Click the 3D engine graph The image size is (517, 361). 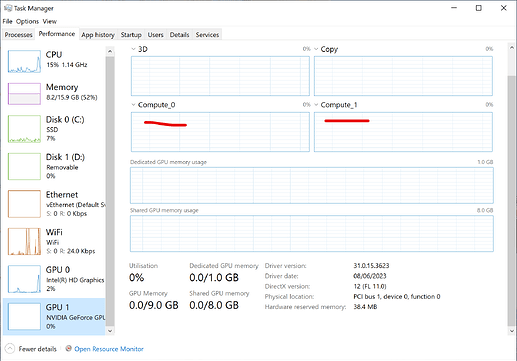coord(220,76)
